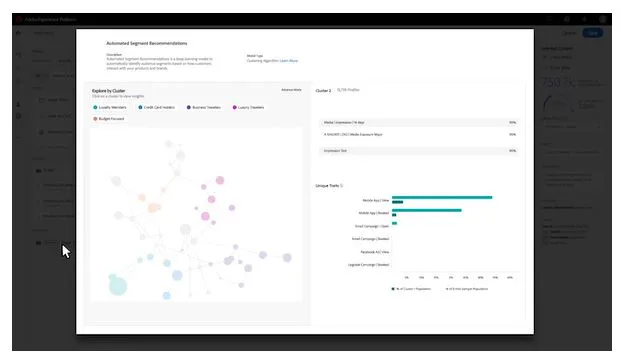
Task: Select the Budget Focused legend chip
Action: click(x=109, y=119)
